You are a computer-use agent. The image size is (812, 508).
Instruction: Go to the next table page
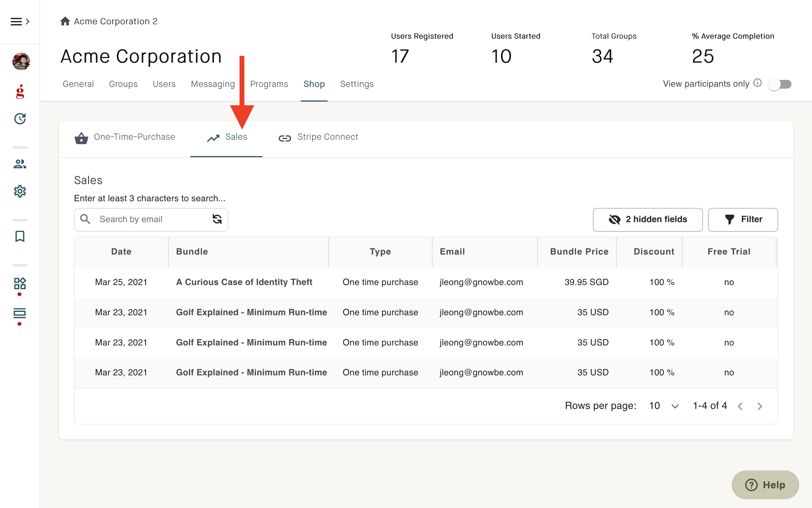coord(760,406)
